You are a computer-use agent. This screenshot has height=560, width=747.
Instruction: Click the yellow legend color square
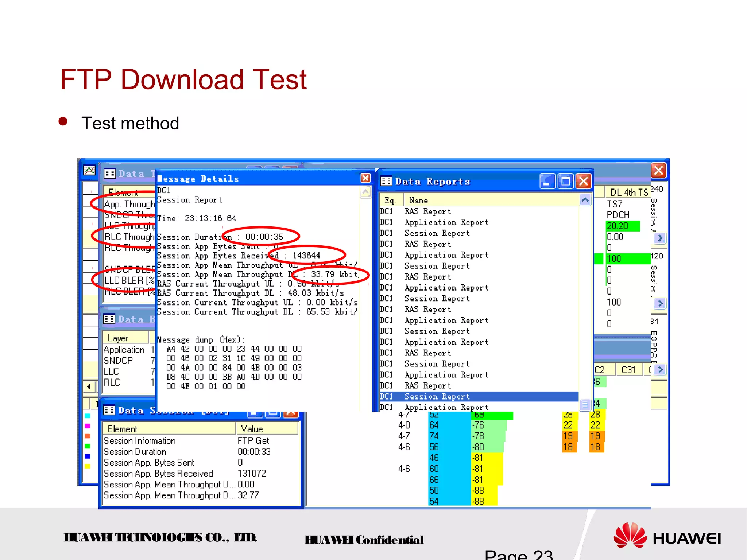pos(88,466)
